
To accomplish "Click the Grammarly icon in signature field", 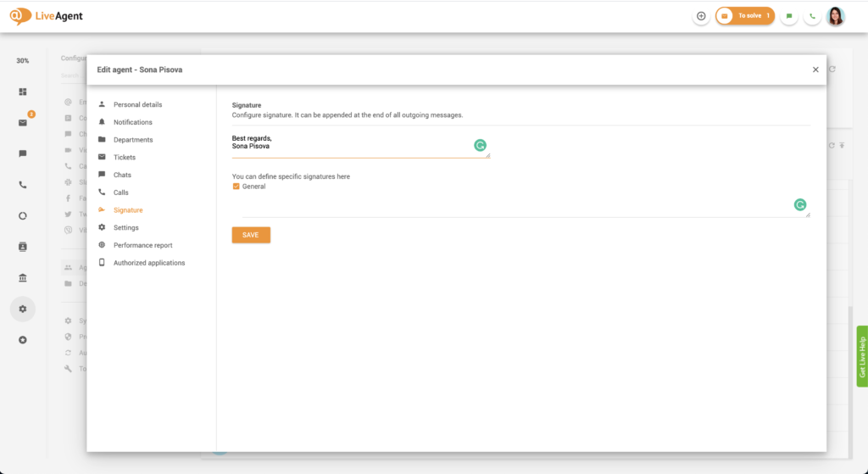I will click(481, 146).
